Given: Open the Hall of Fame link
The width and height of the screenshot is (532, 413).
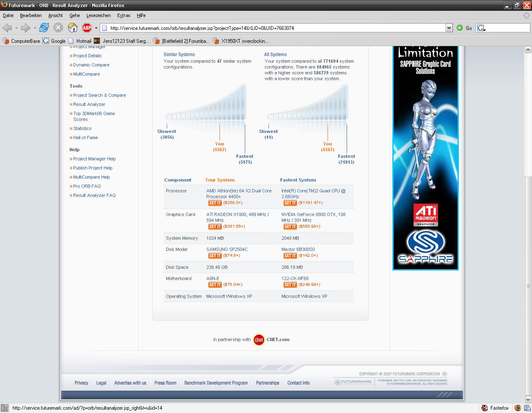Looking at the screenshot, I should (x=86, y=138).
